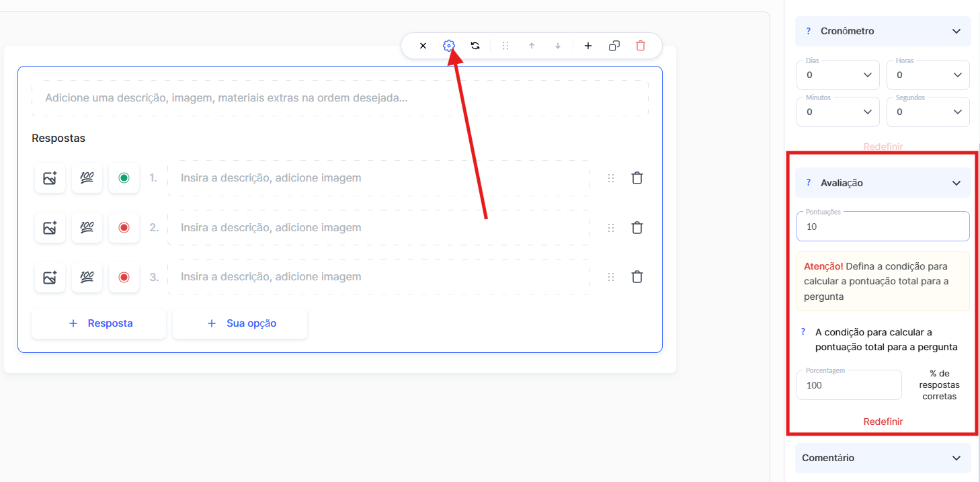Close the question toolbar with X icon
Viewport: 980px width, 482px height.
pyautogui.click(x=423, y=46)
